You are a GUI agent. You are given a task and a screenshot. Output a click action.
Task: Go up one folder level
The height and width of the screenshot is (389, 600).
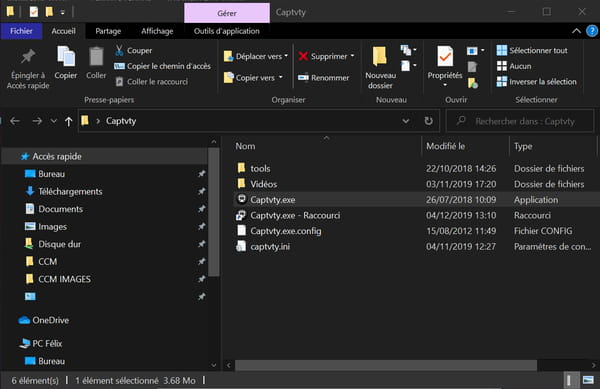pyautogui.click(x=68, y=121)
